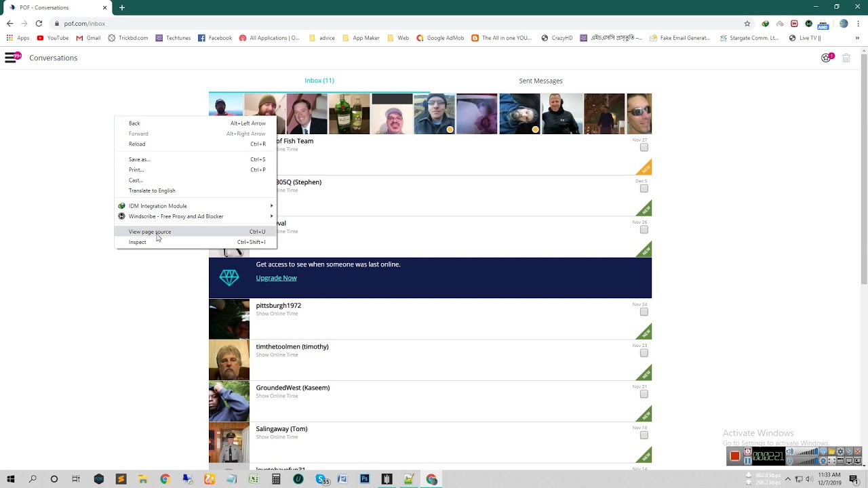Click the Upgrade Now link
Screen dimensions: 868x488
click(x=276, y=278)
